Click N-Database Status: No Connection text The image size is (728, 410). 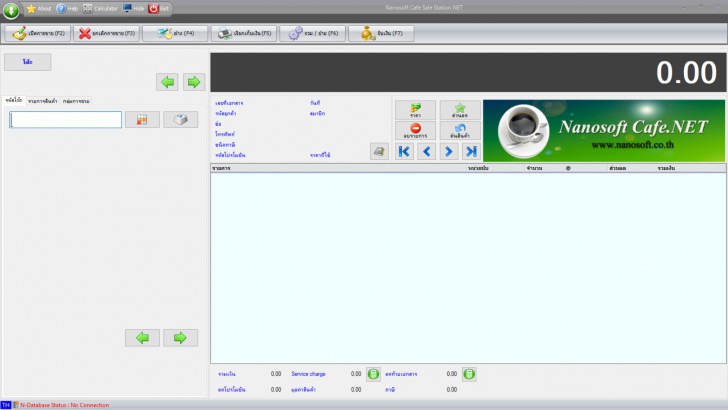pyautogui.click(x=65, y=405)
